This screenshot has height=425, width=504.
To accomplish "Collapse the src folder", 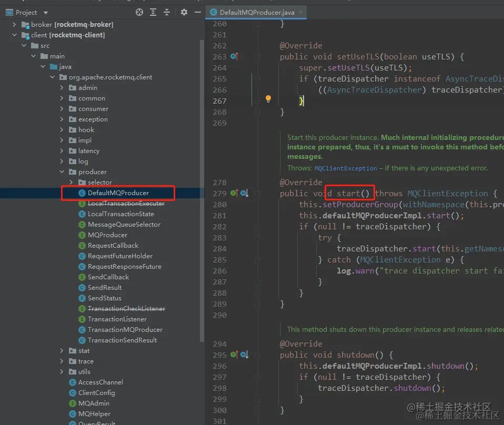I will 24,46.
